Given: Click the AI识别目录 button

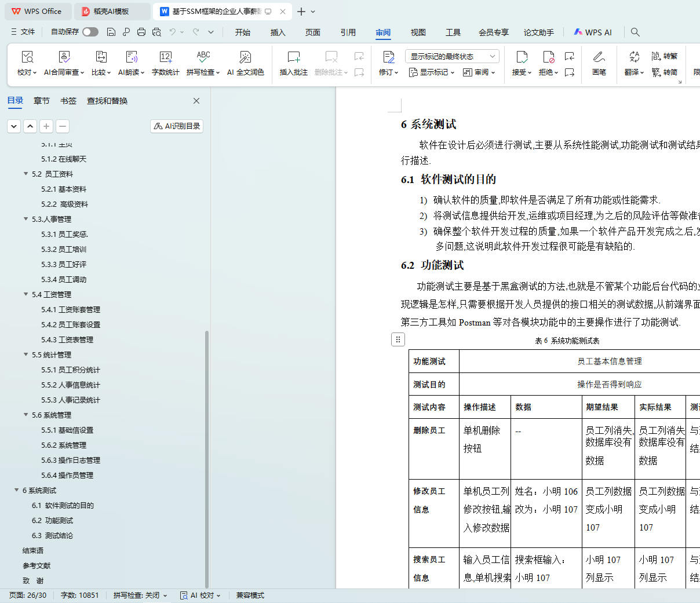Looking at the screenshot, I should [177, 126].
